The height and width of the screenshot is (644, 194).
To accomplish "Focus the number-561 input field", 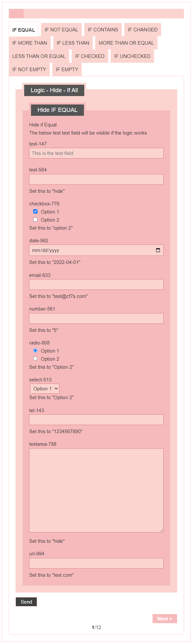I will coord(96,319).
